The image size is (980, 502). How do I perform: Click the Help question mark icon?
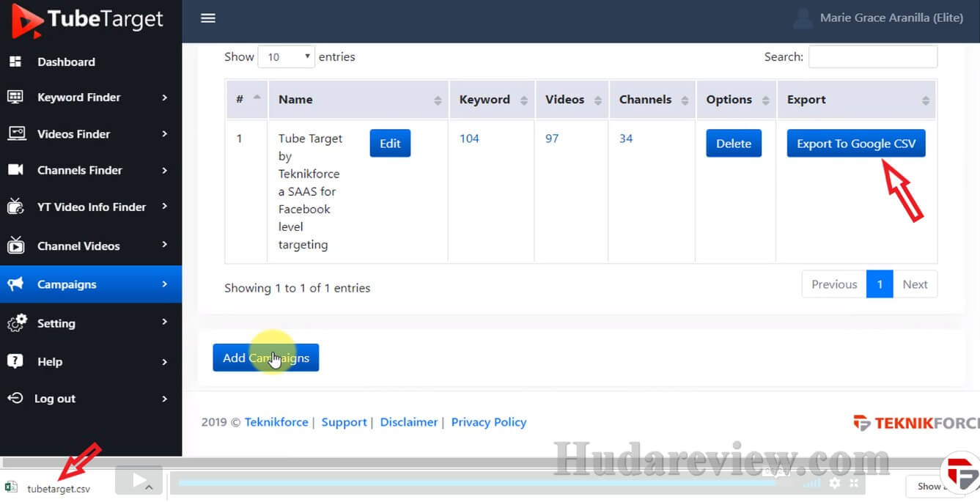pyautogui.click(x=15, y=361)
